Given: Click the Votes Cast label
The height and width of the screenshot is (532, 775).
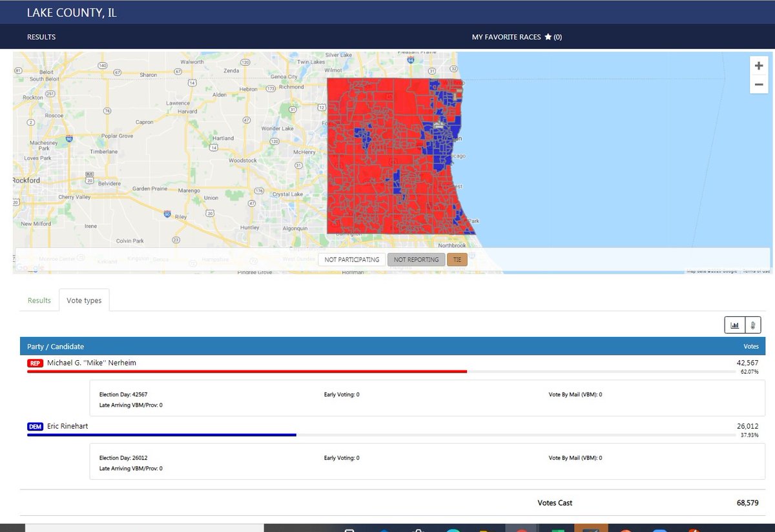Looking at the screenshot, I should (555, 502).
